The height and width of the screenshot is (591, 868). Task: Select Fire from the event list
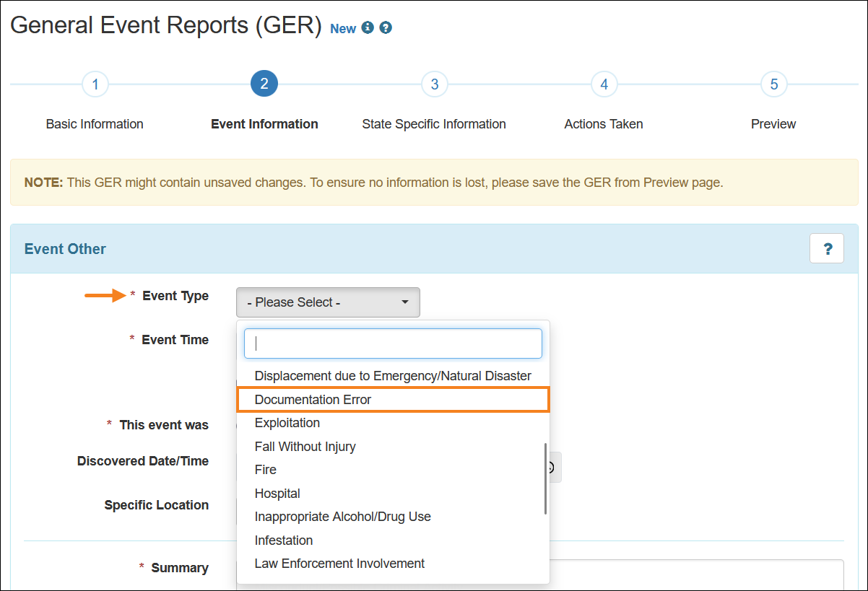pyautogui.click(x=393, y=470)
